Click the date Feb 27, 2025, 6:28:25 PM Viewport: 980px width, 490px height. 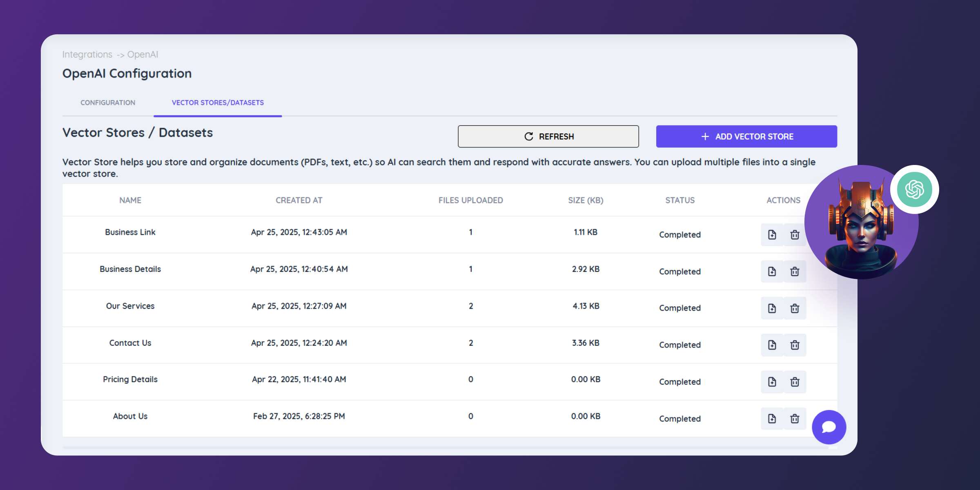pyautogui.click(x=299, y=416)
